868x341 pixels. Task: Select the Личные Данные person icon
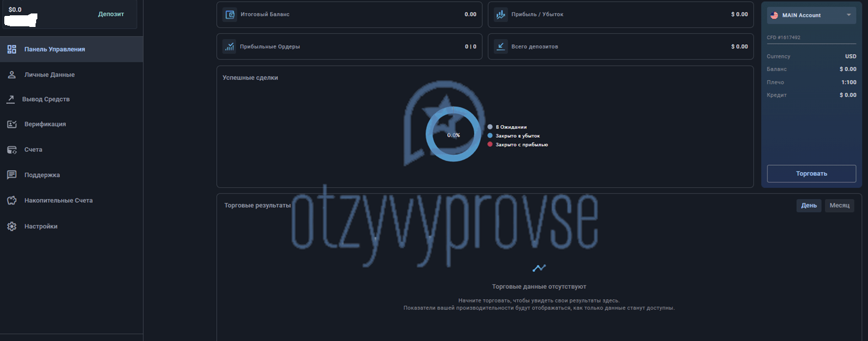(12, 75)
